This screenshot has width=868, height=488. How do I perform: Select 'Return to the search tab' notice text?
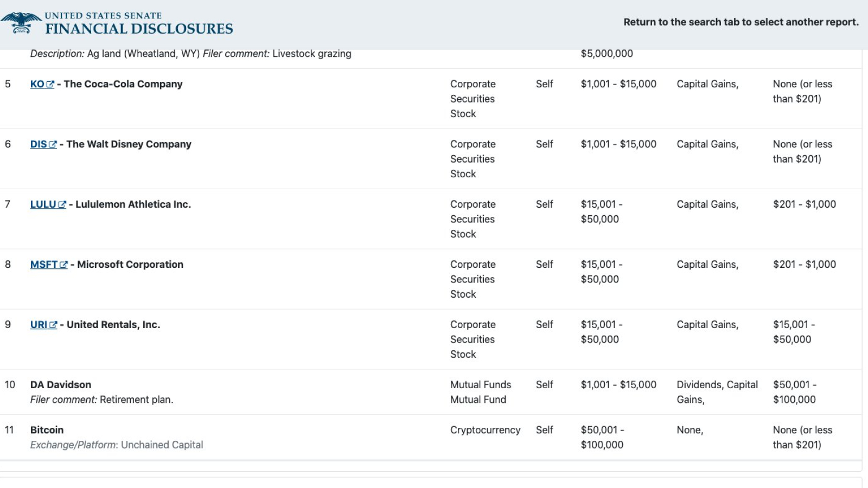[x=741, y=22]
